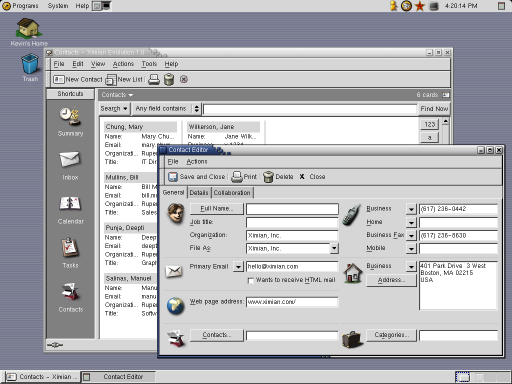Click Delete in Contact Editor toolbar

(278, 177)
